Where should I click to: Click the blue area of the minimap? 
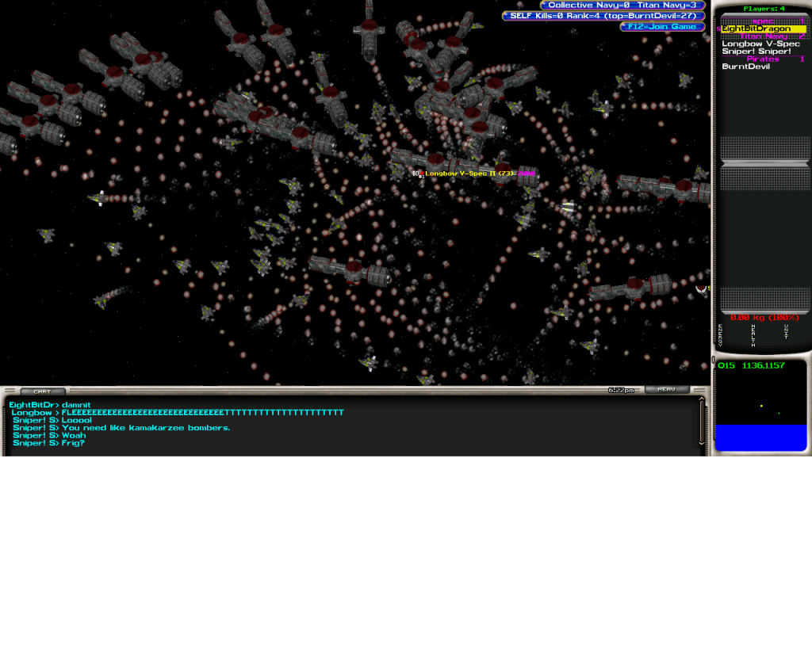760,437
